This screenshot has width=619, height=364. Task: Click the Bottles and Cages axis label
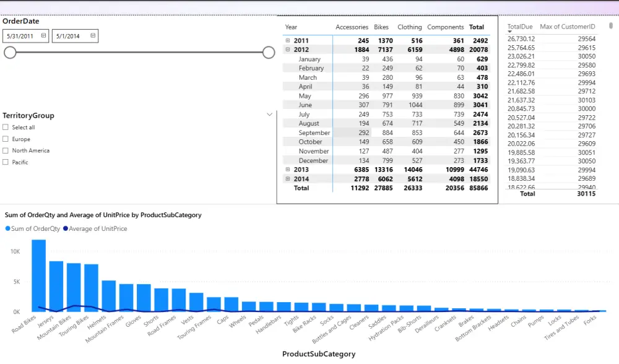tap(331, 329)
